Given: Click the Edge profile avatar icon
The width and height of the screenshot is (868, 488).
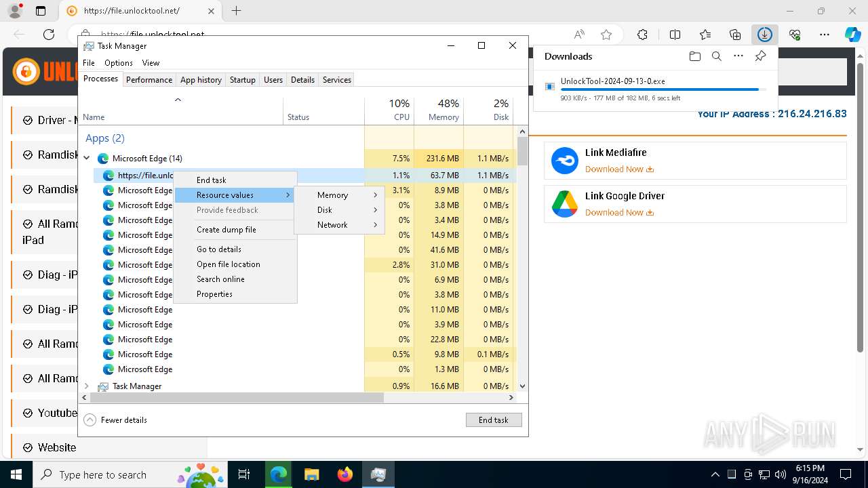Looking at the screenshot, I should [x=14, y=11].
